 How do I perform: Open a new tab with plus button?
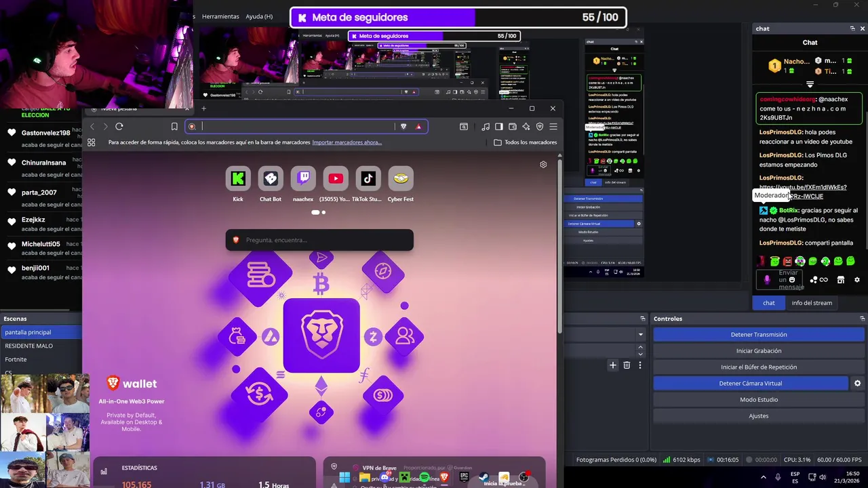click(x=203, y=108)
